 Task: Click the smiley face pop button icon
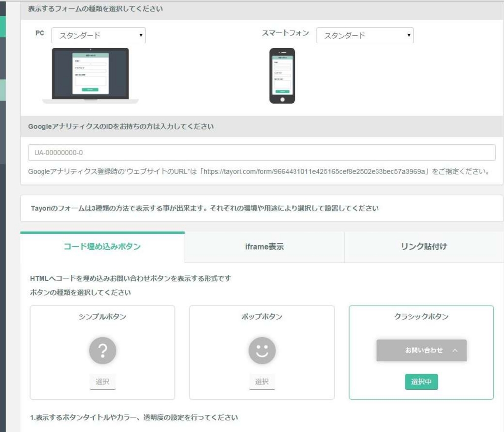[262, 351]
